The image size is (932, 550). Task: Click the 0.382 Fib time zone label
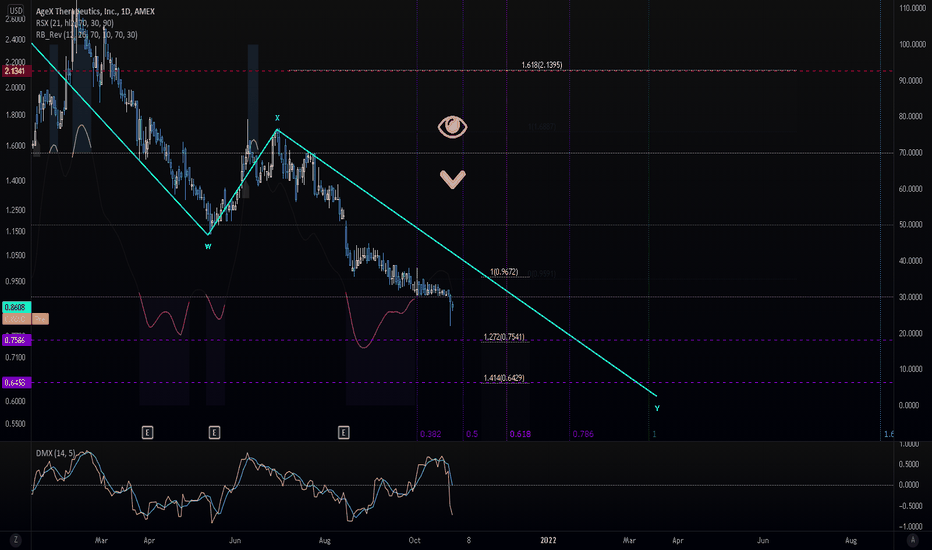click(x=430, y=434)
